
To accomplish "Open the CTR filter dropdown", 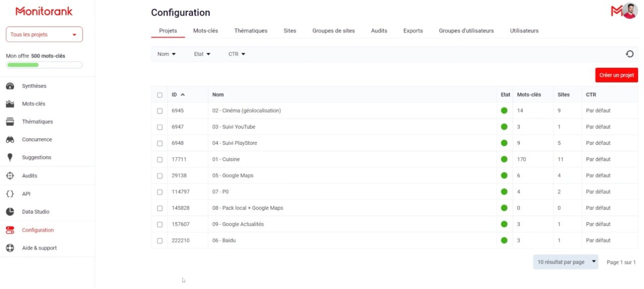I will click(237, 54).
